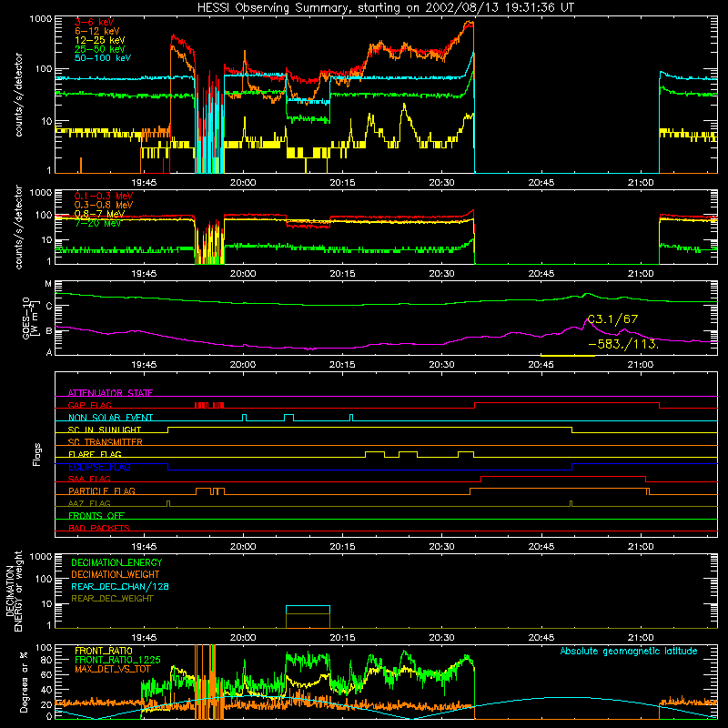
Task: Select the 6-12 keV legend label
Action: [x=97, y=31]
